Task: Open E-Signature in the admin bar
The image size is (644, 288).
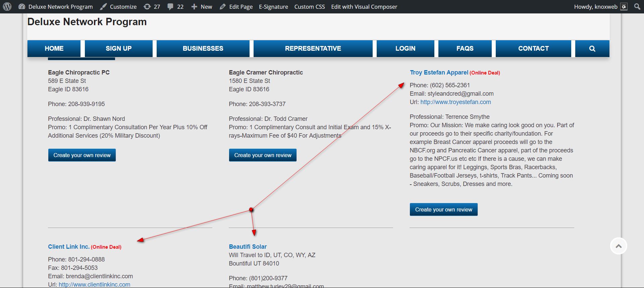Action: (273, 7)
